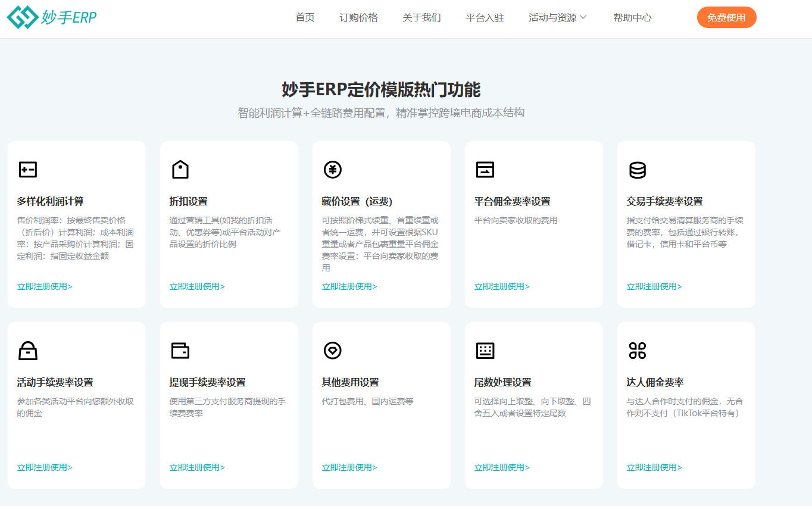Click the 藏价设置 yen coin icon

333,170
